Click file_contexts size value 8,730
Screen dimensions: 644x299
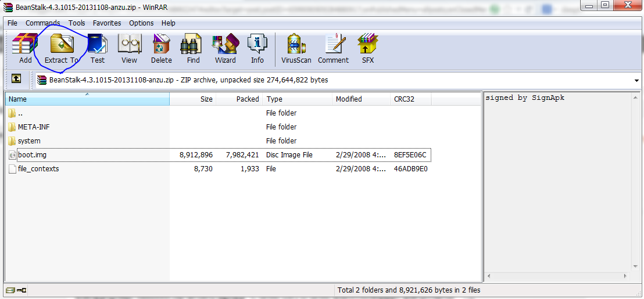[x=203, y=168]
